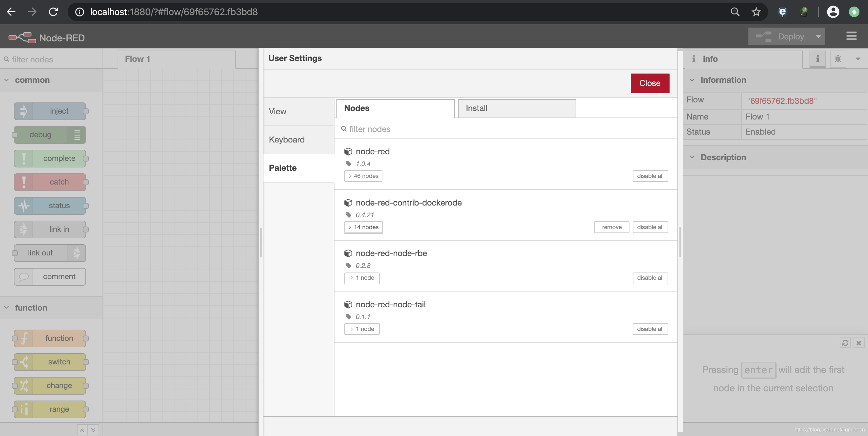Click the flow ID "69f65762.fb3bd8" value
This screenshot has width=868, height=436.
pos(781,101)
